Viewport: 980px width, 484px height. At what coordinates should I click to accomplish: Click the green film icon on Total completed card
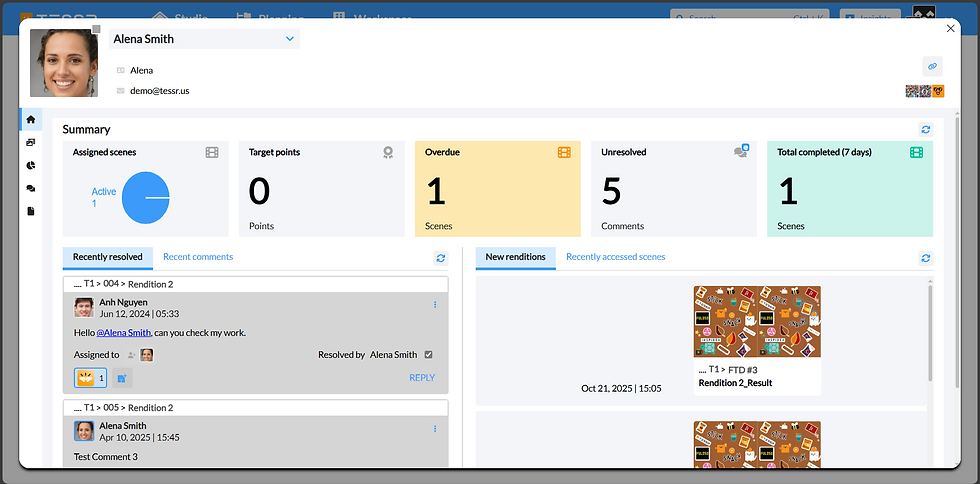(x=916, y=152)
